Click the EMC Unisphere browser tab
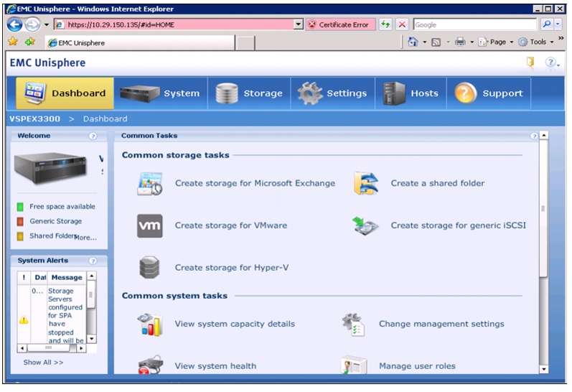This screenshot has height=392, width=572. click(140, 42)
